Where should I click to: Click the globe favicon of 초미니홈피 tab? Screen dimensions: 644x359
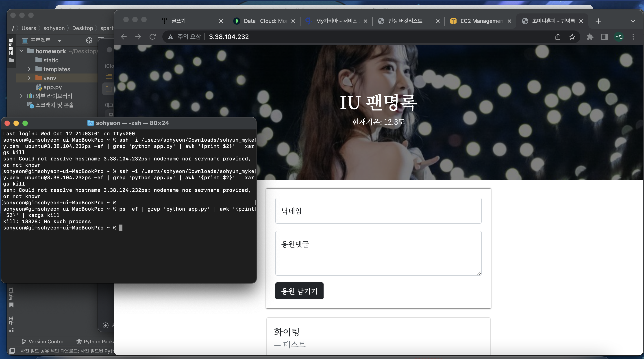click(x=525, y=21)
